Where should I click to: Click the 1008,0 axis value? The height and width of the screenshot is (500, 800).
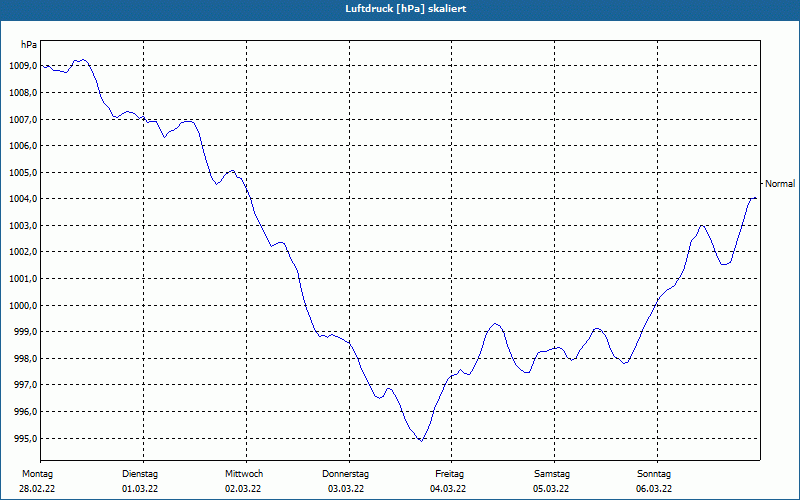coord(23,93)
